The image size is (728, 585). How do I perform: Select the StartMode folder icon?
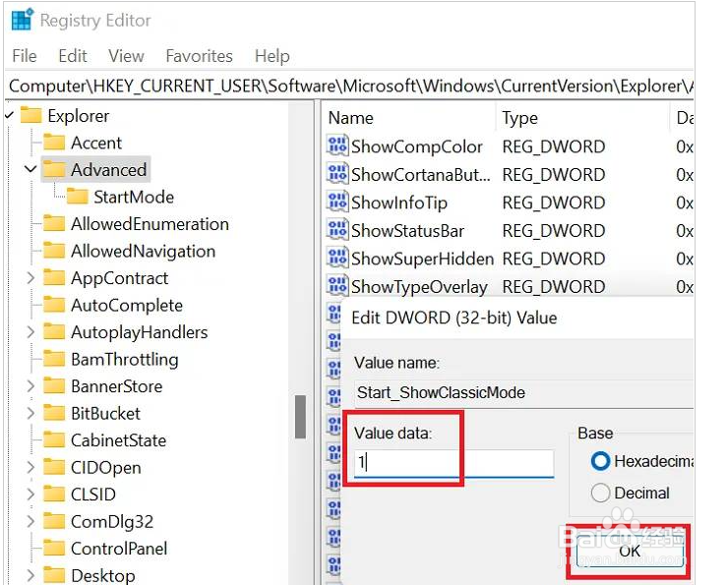point(77,197)
